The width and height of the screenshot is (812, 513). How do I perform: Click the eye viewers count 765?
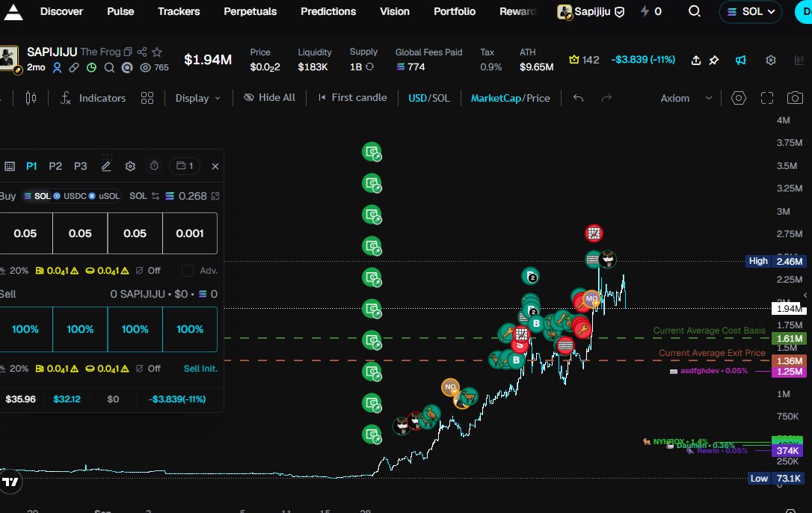point(155,67)
